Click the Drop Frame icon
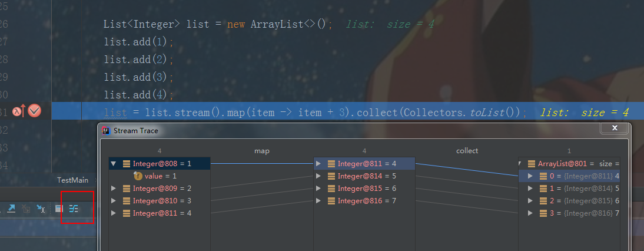644x251 pixels. click(x=26, y=209)
